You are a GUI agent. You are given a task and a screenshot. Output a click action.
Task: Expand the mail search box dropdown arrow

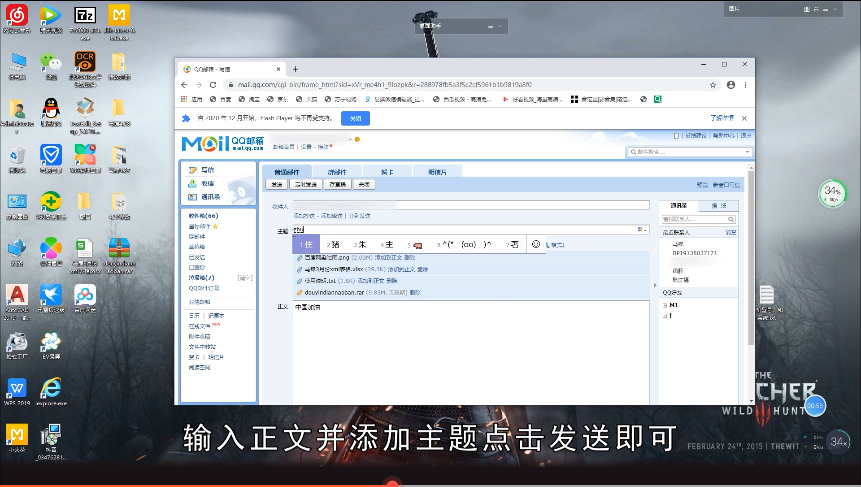tap(747, 152)
